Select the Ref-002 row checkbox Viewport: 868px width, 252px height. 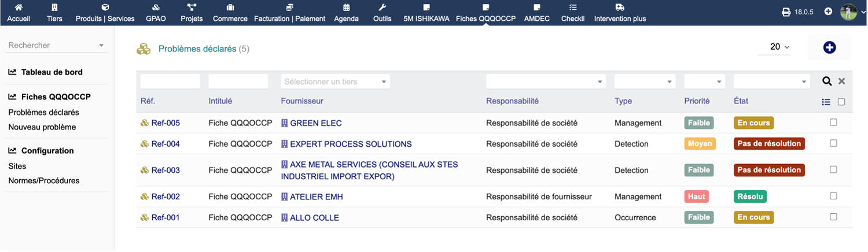tap(833, 196)
